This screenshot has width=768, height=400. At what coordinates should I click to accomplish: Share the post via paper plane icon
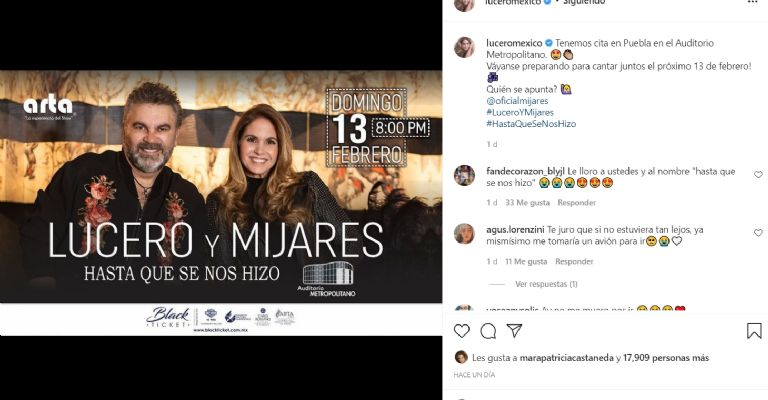point(514,331)
